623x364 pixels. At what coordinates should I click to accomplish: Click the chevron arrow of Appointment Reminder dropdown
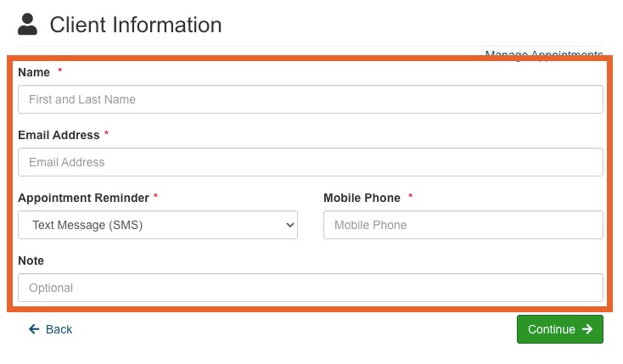coord(290,225)
